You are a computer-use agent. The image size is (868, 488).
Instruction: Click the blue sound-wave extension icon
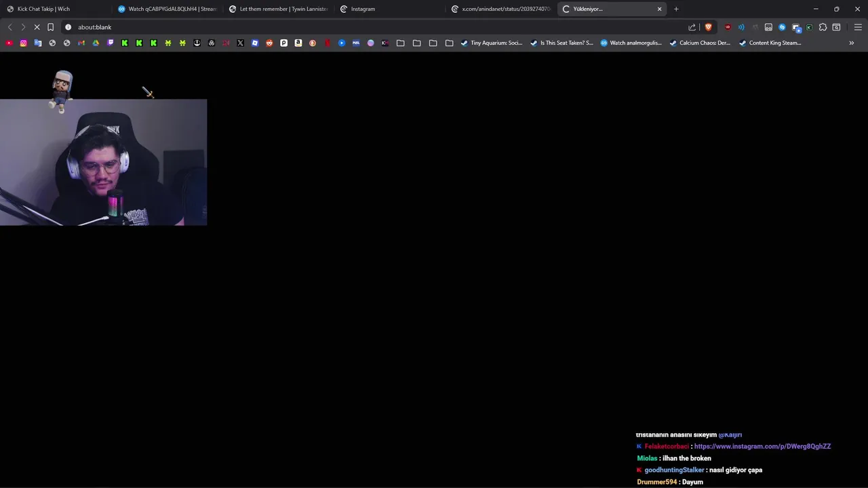tap(741, 27)
